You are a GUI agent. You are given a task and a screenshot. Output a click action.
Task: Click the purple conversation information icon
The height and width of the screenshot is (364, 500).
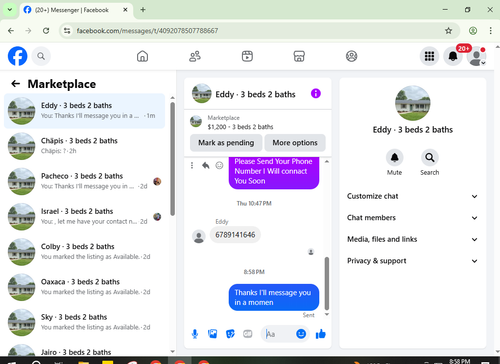(316, 94)
